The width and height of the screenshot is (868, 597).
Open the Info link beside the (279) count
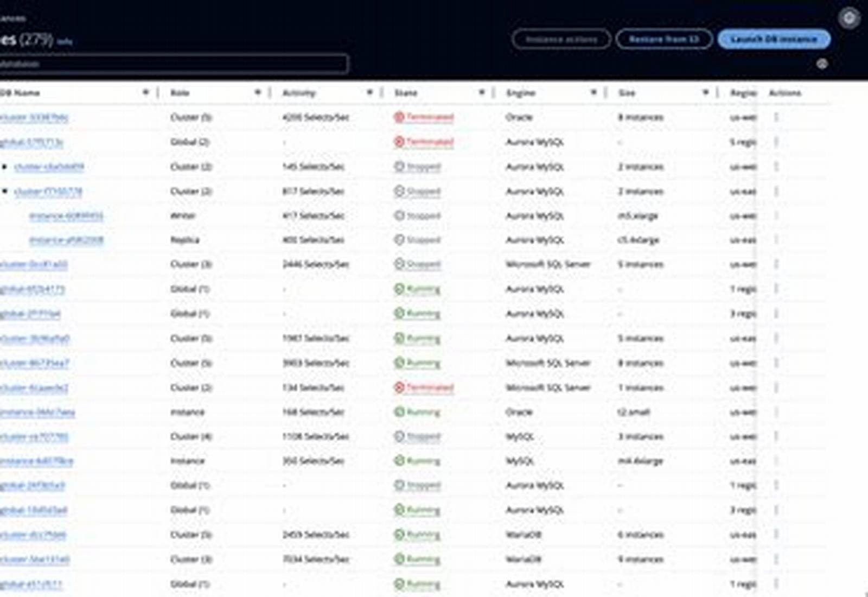coord(65,41)
